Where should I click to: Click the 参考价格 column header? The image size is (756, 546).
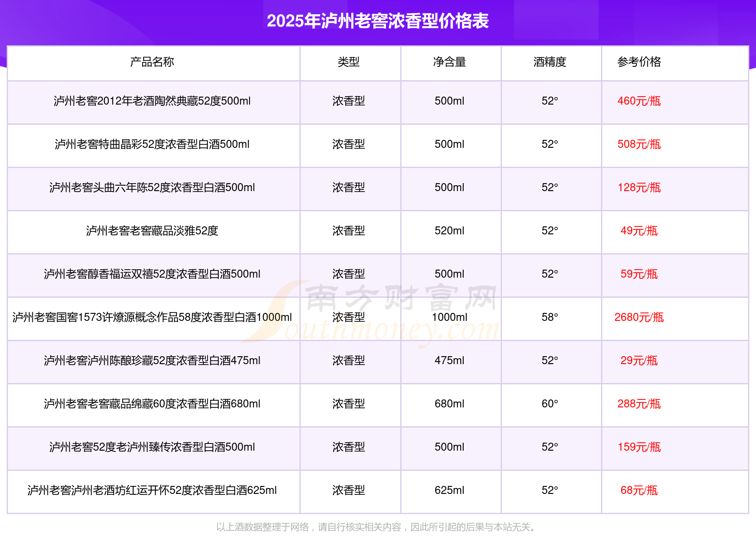coord(639,62)
